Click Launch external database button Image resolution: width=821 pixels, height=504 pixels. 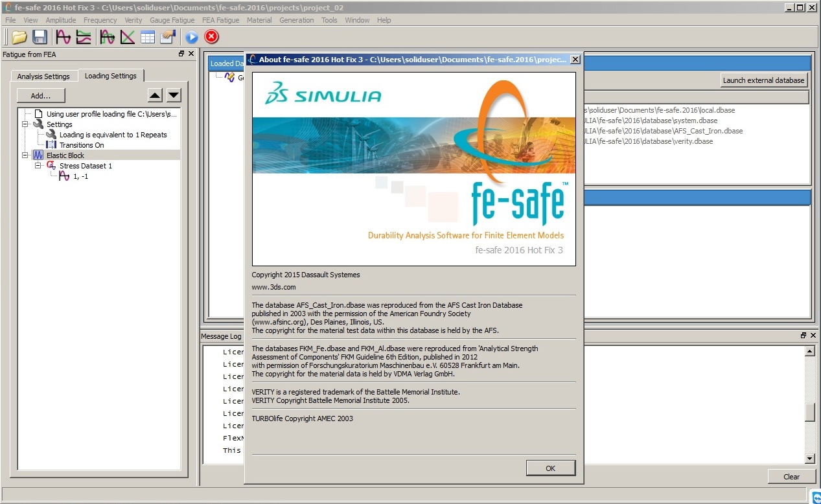coord(764,80)
